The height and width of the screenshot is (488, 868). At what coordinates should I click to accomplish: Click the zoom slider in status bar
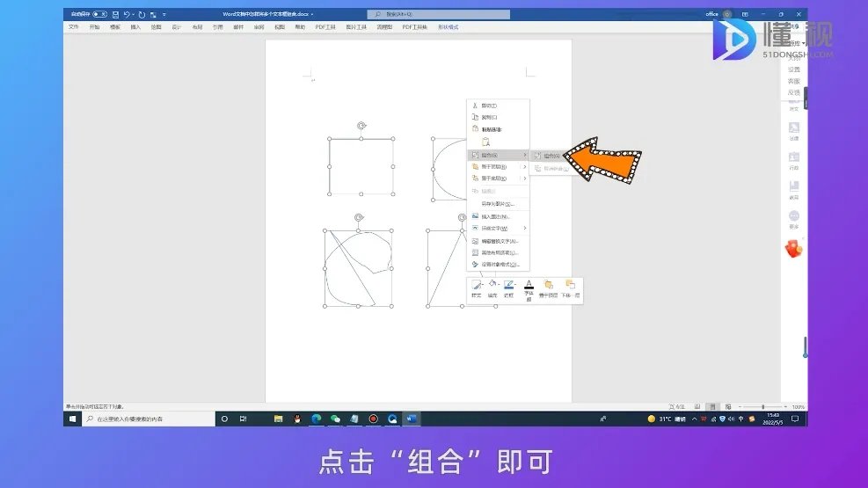pyautogui.click(x=762, y=406)
